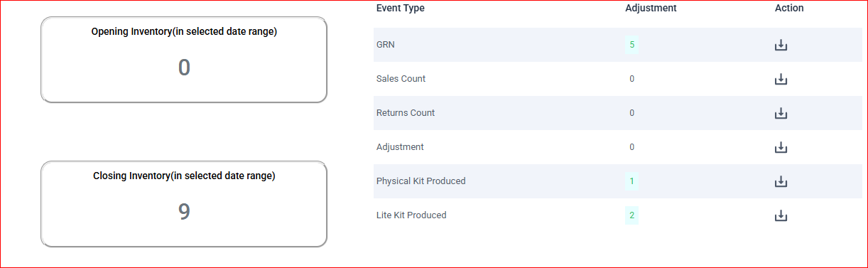
Task: Select the Lite Kit Produced row label
Action: click(x=411, y=215)
